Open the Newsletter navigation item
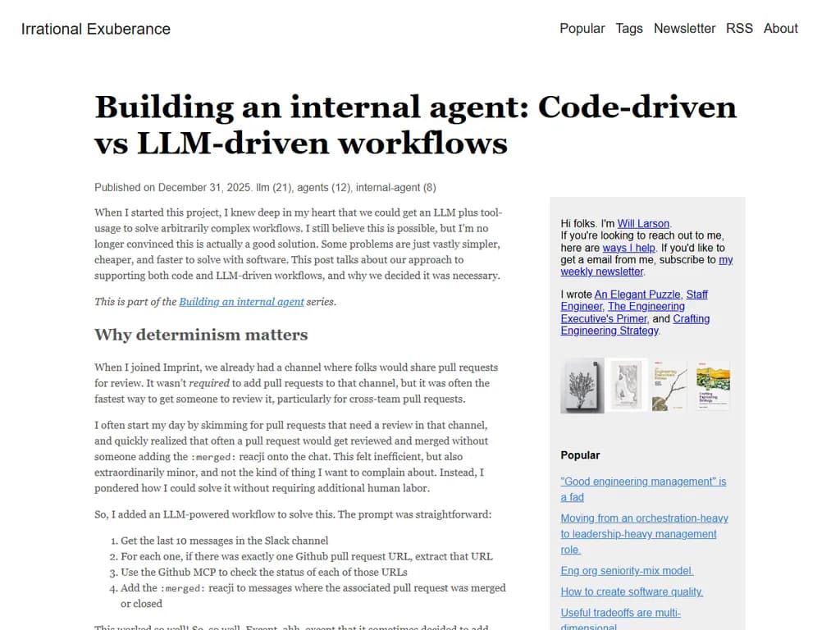 [685, 28]
